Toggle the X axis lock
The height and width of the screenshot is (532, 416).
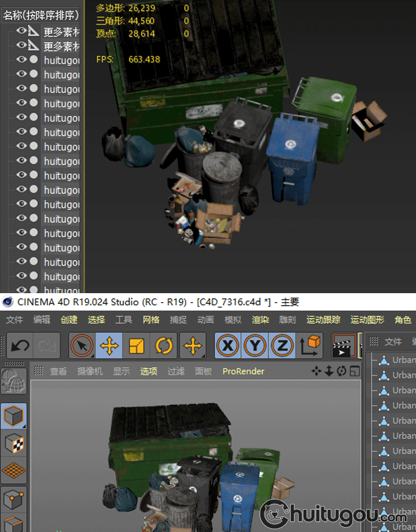tap(228, 346)
